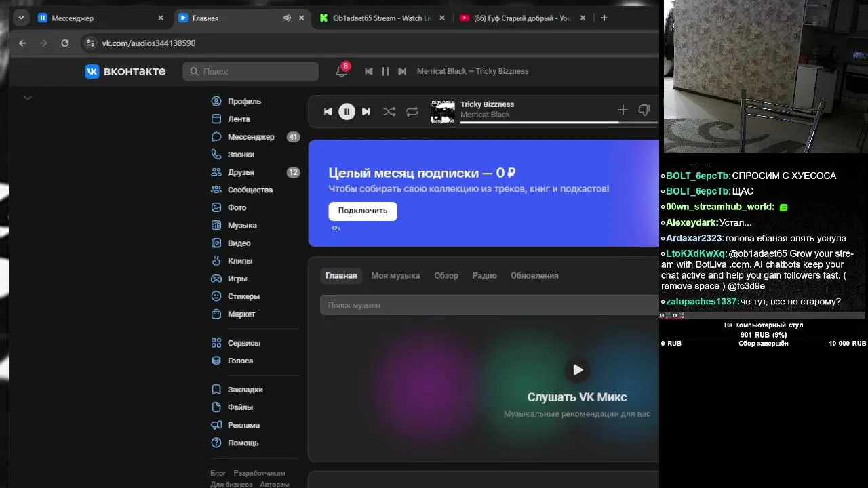The height and width of the screenshot is (488, 868).
Task: Pause playback in the main audio player
Action: pos(347,112)
